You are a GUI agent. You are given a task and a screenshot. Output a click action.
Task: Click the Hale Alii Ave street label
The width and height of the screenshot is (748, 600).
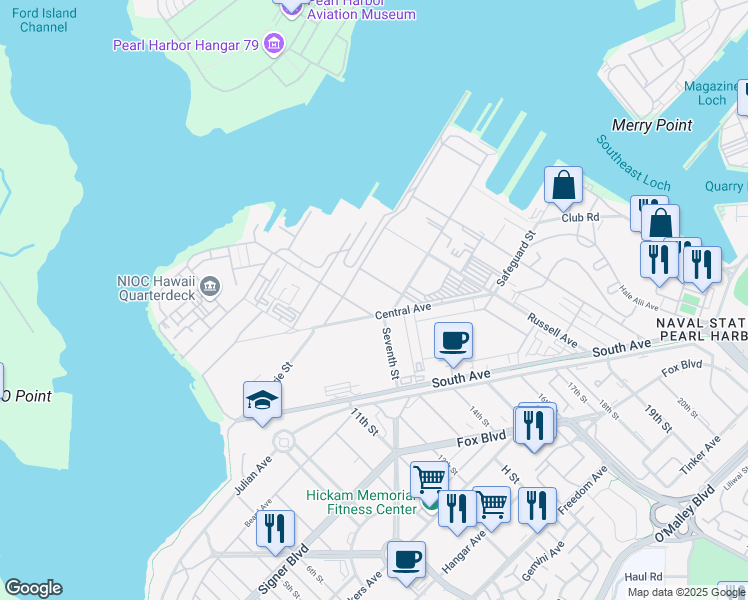(638, 298)
